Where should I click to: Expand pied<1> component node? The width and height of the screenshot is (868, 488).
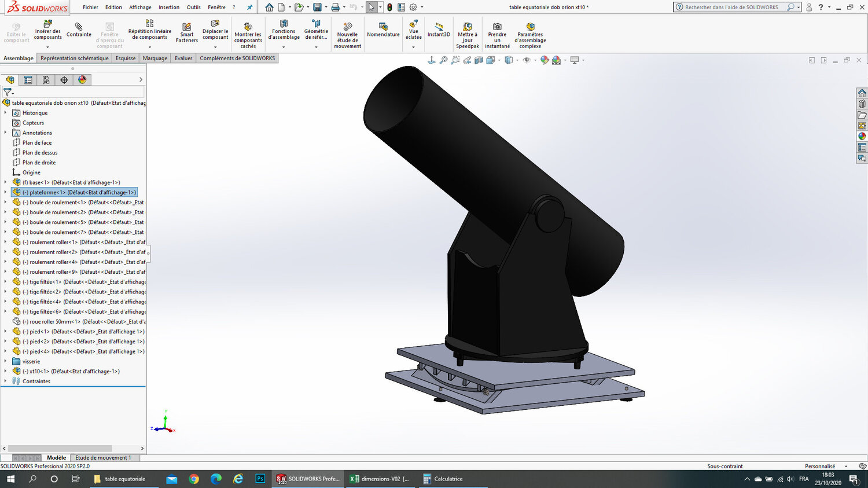(6, 332)
